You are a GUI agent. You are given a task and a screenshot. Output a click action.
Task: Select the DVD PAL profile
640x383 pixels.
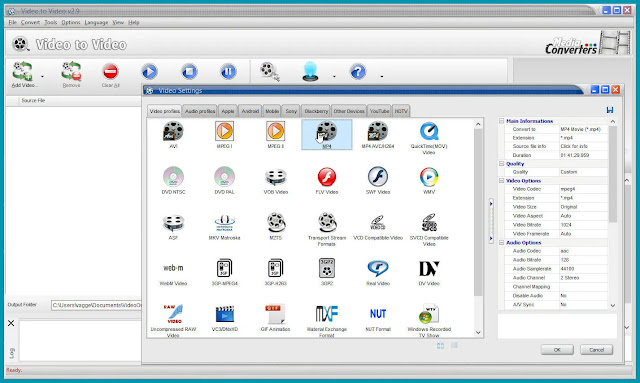click(224, 177)
